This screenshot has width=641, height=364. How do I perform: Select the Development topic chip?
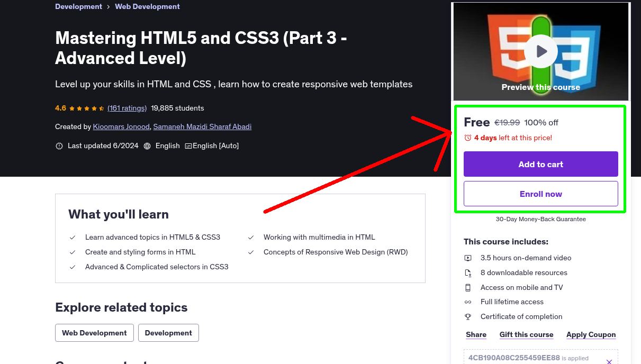point(168,333)
